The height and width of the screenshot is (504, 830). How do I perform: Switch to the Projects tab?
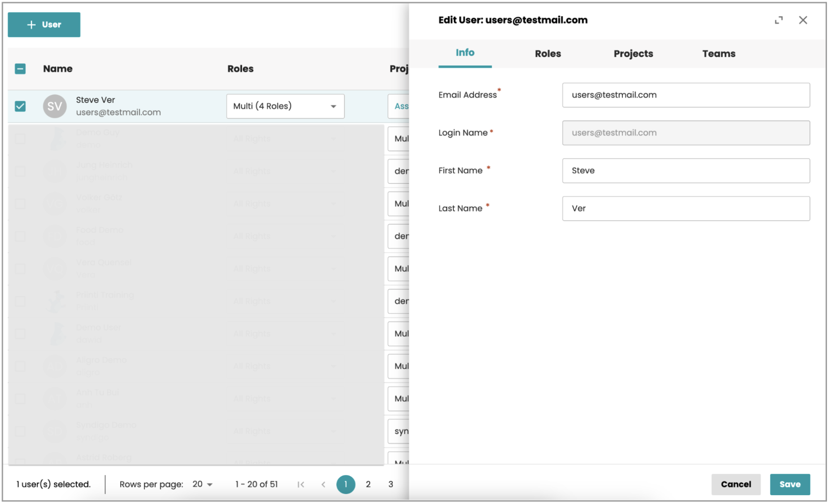click(x=633, y=54)
